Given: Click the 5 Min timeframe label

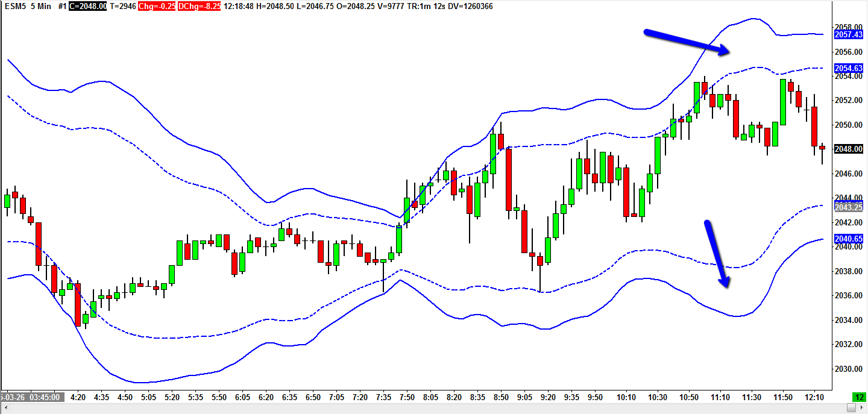Looking at the screenshot, I should click(42, 6).
